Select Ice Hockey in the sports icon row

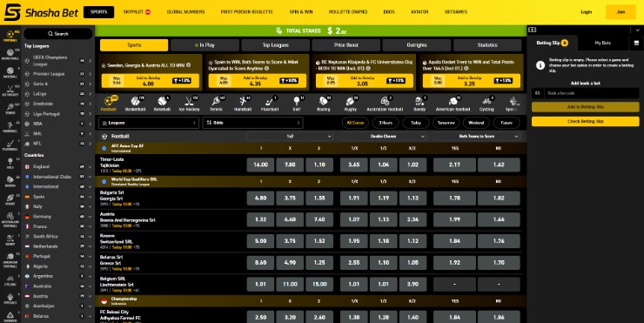pyautogui.click(x=189, y=104)
